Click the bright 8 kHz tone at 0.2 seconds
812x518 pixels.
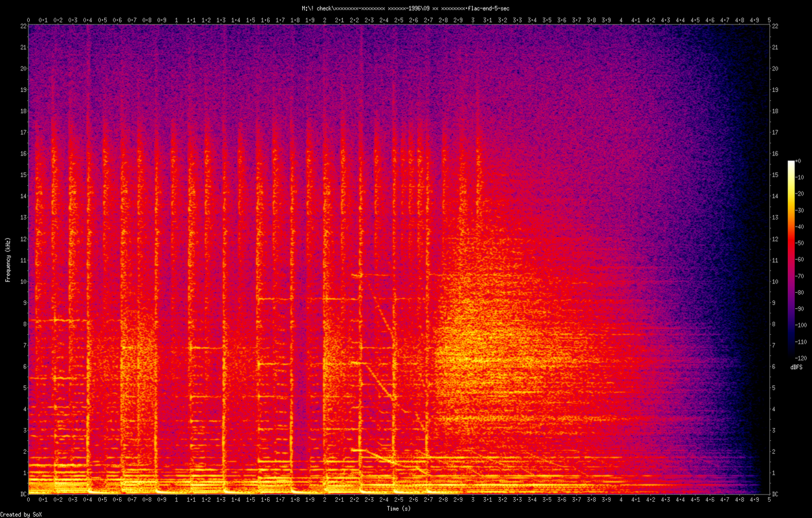pos(60,320)
